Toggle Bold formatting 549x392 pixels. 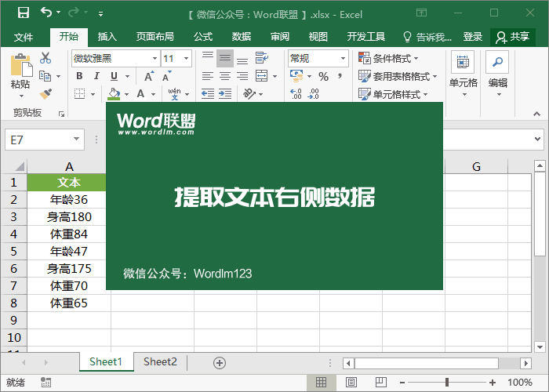pyautogui.click(x=79, y=76)
